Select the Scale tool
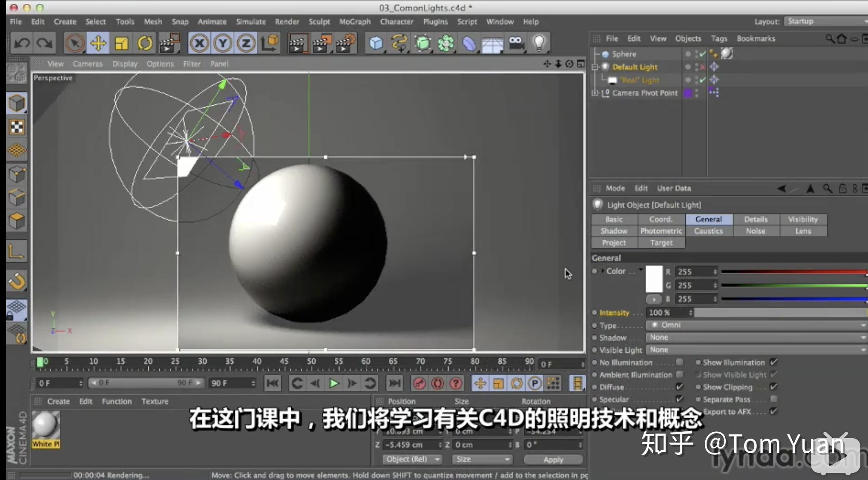This screenshot has height=480, width=868. tap(121, 43)
